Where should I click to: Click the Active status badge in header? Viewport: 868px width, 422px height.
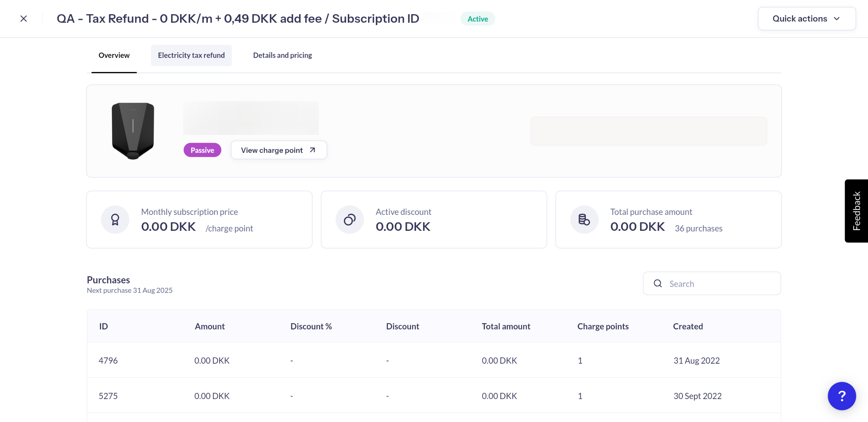click(477, 19)
